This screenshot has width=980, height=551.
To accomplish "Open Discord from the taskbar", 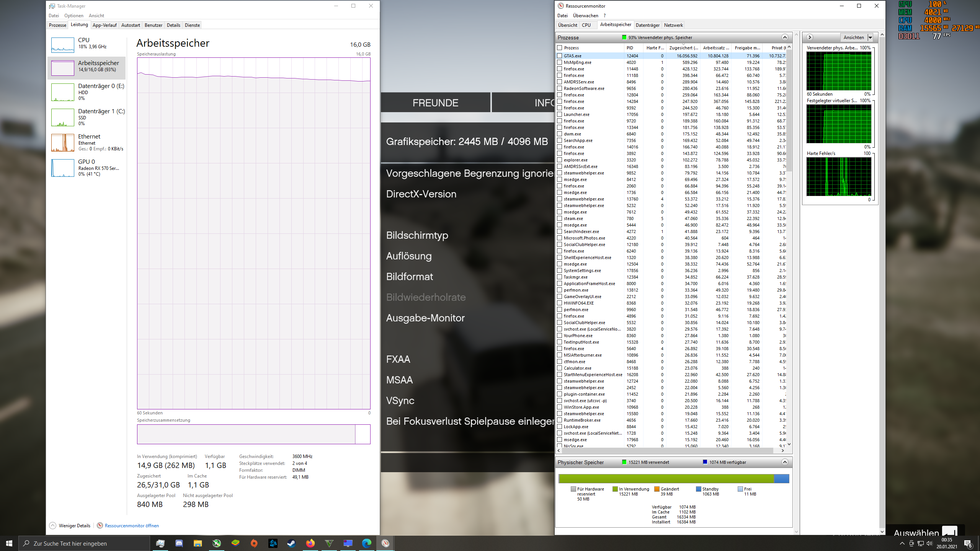I will coord(179,543).
